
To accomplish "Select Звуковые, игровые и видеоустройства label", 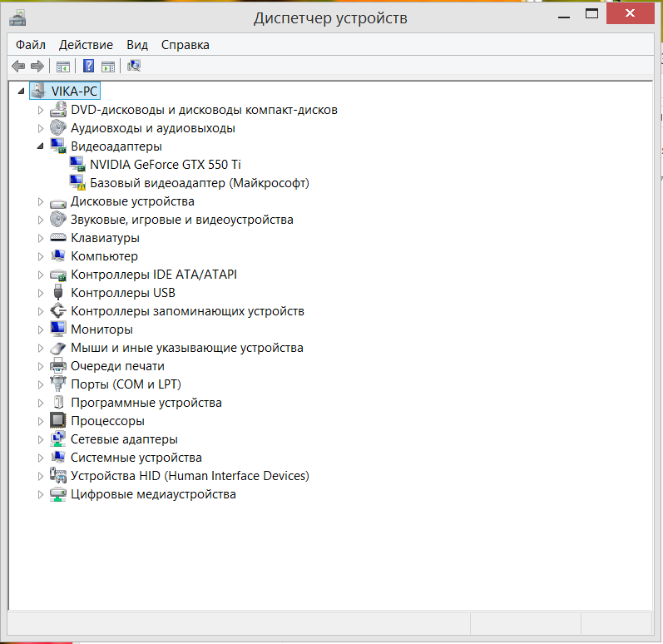I will click(182, 220).
